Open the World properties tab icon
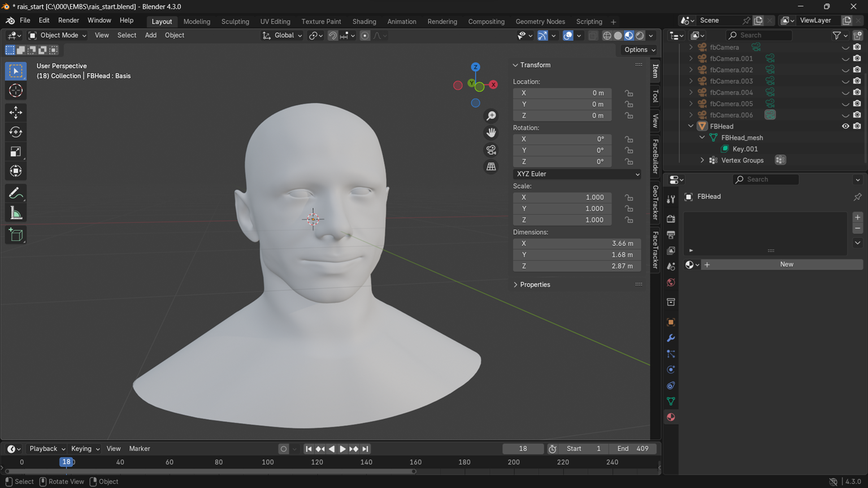 point(671,282)
